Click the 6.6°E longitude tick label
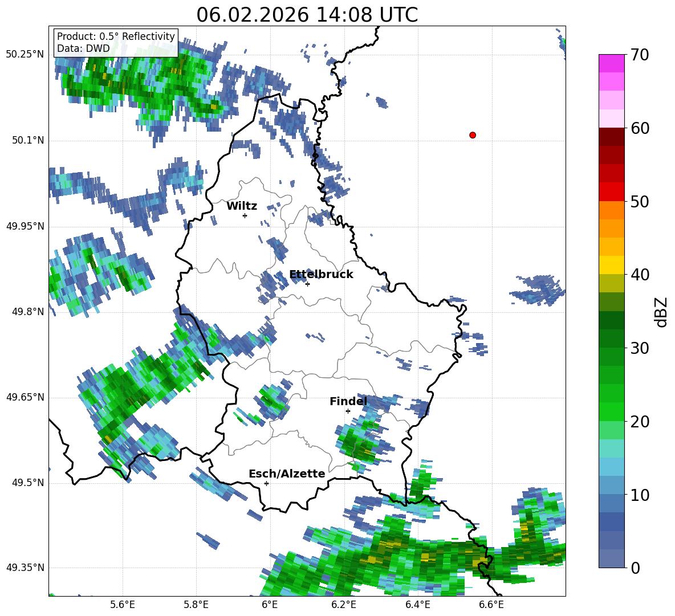This screenshot has height=616, width=675. click(x=491, y=605)
